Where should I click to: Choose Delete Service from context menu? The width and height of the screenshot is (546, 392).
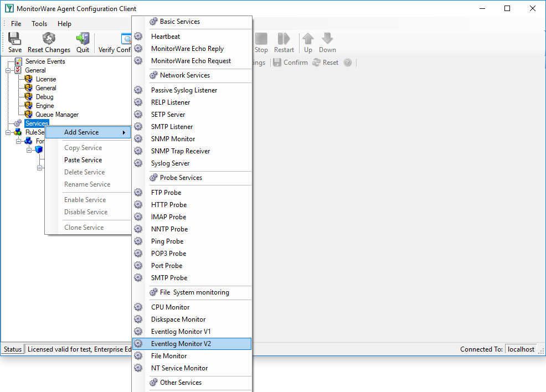84,172
